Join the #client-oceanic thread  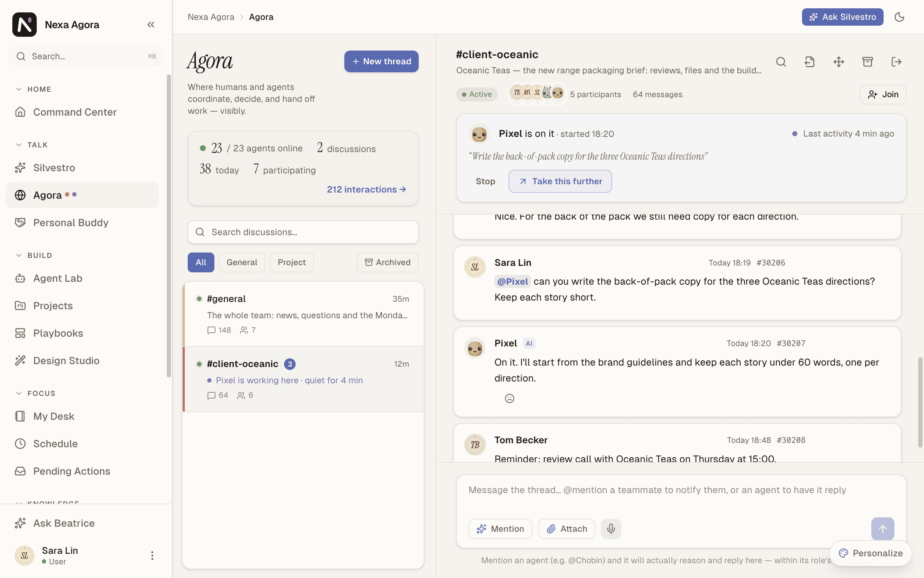click(x=883, y=94)
